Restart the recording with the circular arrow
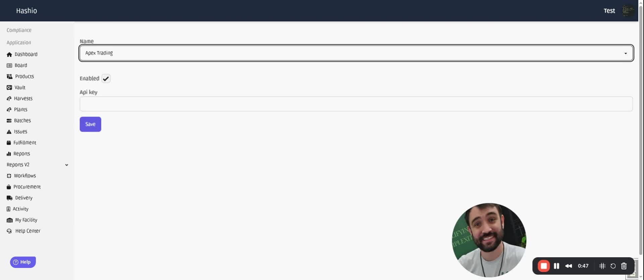 click(613, 266)
